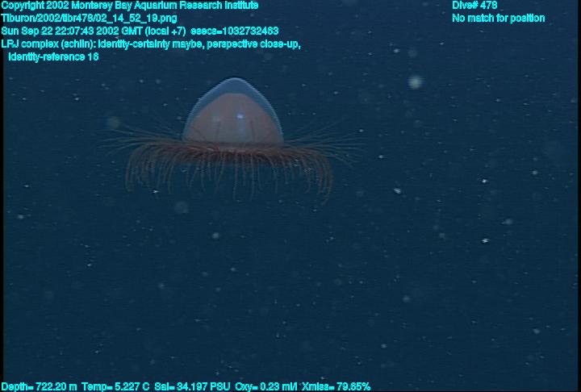Image resolution: width=581 pixels, height=392 pixels.
Task: Click the identity-reference 16 text
Action: point(53,56)
